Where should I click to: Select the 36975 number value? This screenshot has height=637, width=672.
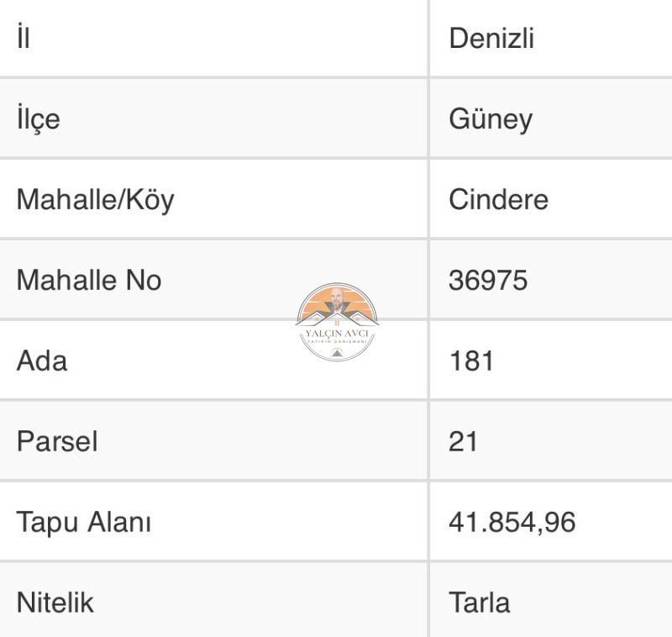coord(488,281)
